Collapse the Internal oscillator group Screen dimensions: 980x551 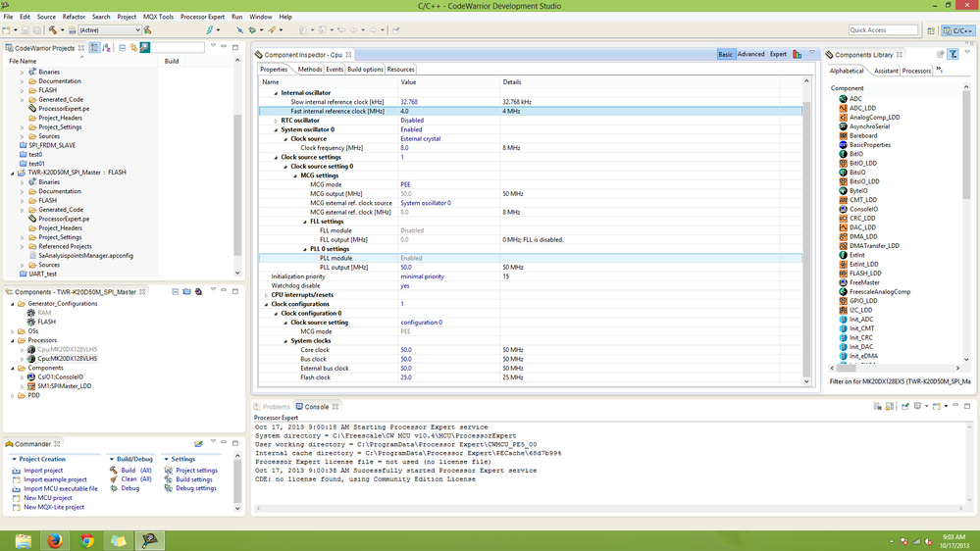pos(276,93)
